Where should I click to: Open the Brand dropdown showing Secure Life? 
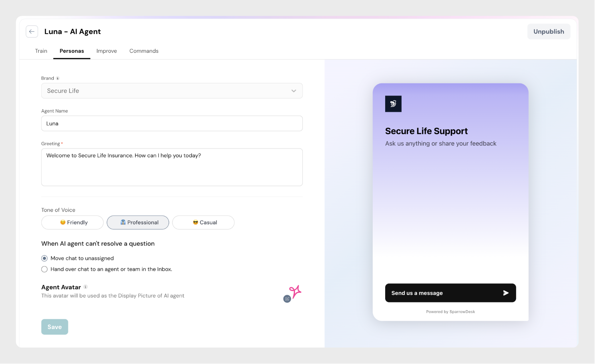tap(172, 91)
